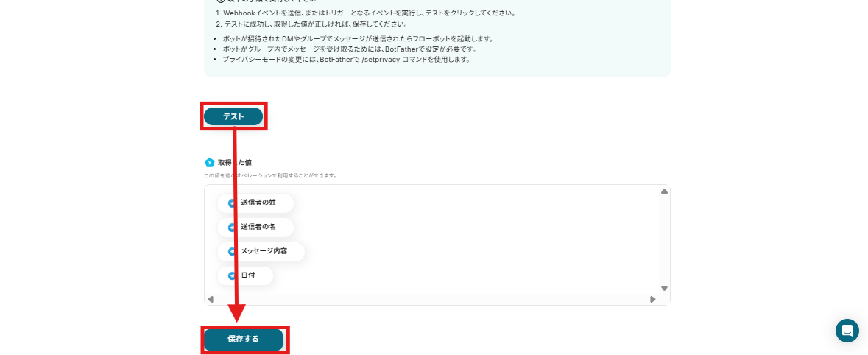Click the scroll up arrow in values list
This screenshot has height=355, width=868.
pos(664,191)
